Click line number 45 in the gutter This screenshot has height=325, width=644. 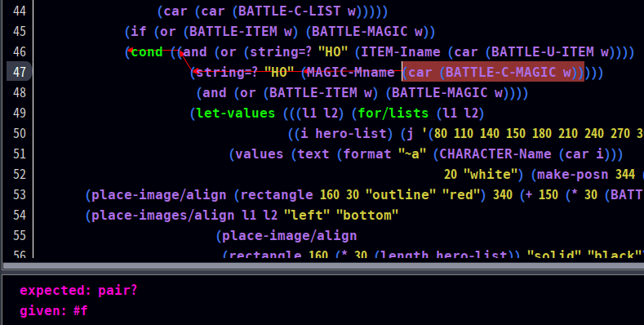[20, 31]
